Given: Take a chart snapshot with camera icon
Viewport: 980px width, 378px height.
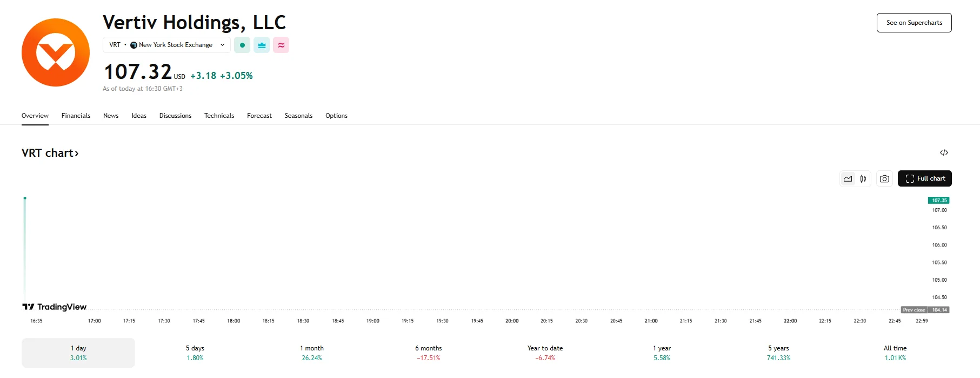Looking at the screenshot, I should (x=884, y=178).
